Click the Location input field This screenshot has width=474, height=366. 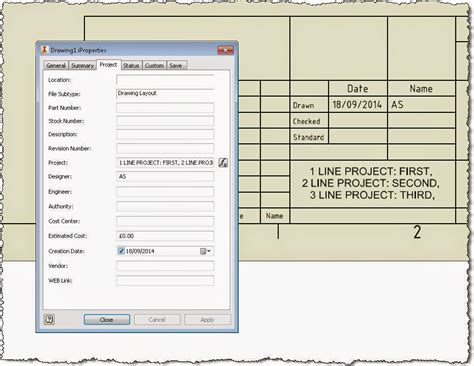click(x=165, y=80)
